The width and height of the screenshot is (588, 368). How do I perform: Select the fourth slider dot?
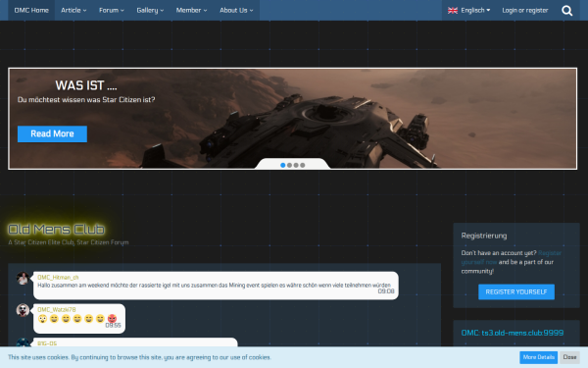(303, 165)
